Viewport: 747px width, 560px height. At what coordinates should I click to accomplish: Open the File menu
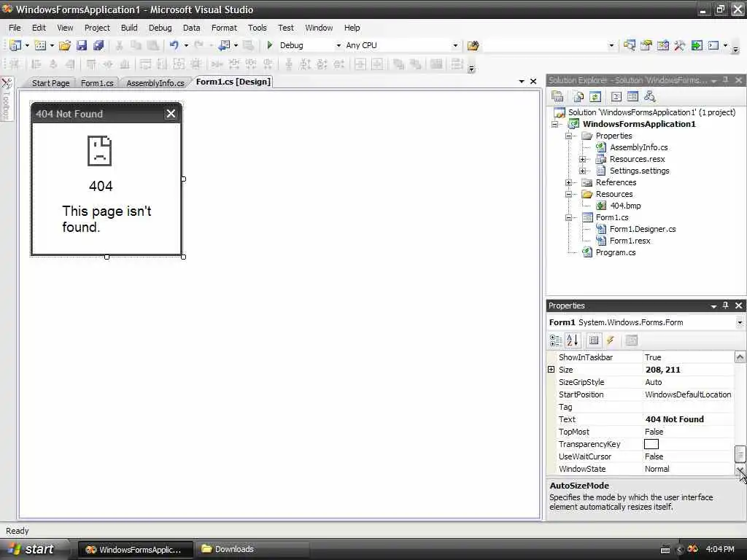point(15,28)
